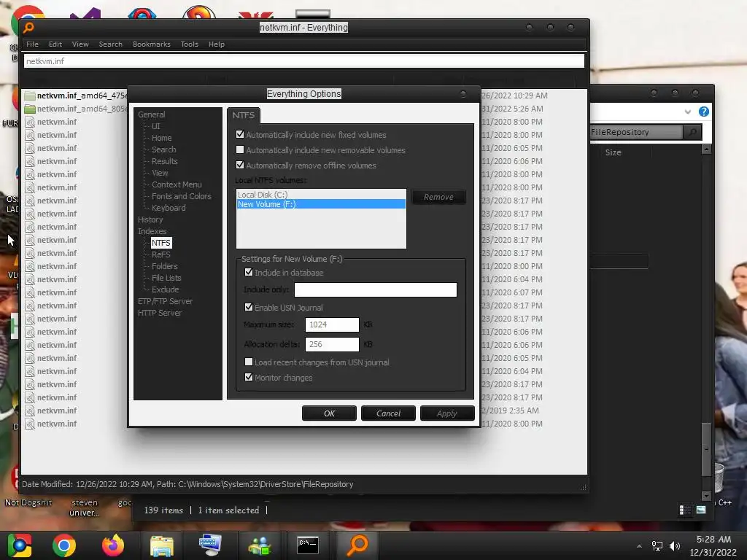Screen dimensions: 747x560
Task: Click the netkvm.inf search box in Everything
Action: 304,61
